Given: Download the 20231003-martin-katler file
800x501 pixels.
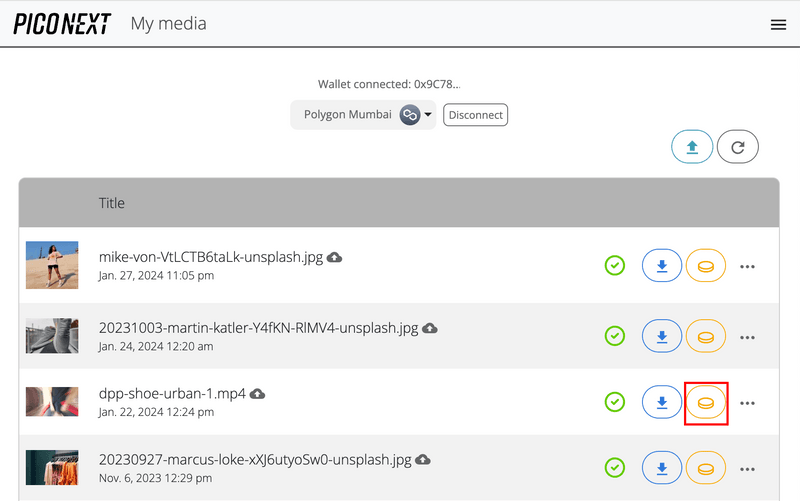Looking at the screenshot, I should point(661,336).
